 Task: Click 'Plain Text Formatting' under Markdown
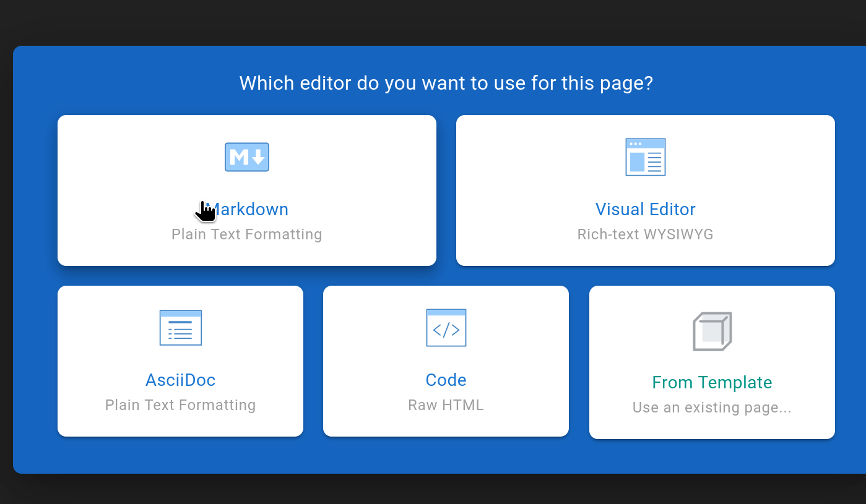[x=247, y=234]
